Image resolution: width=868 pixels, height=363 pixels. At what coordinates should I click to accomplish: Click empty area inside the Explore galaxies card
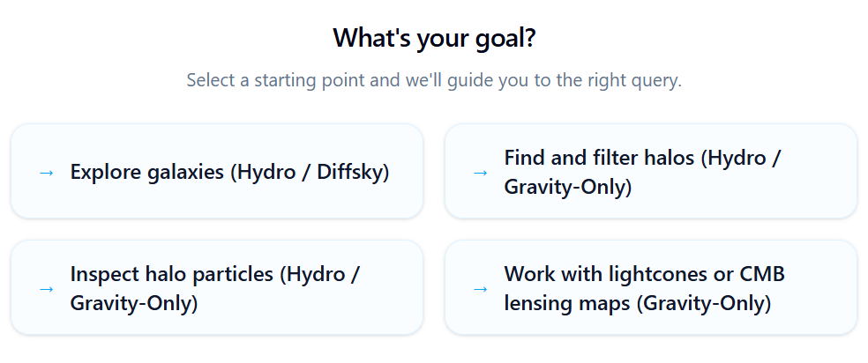click(x=217, y=202)
